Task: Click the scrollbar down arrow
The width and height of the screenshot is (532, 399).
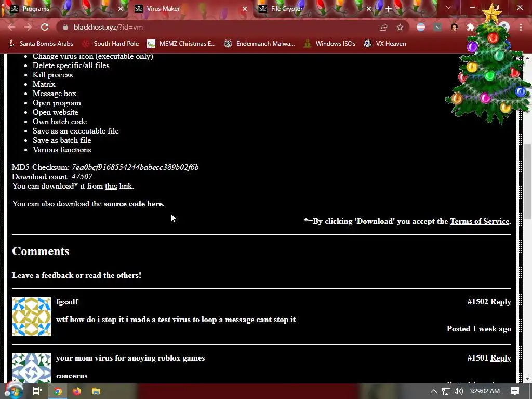Action: coord(527,379)
